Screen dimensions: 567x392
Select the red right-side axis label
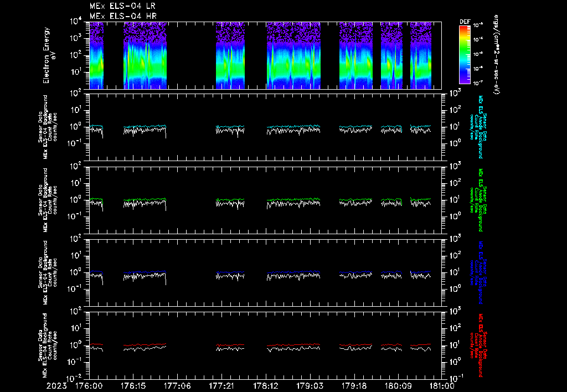coord(478,345)
